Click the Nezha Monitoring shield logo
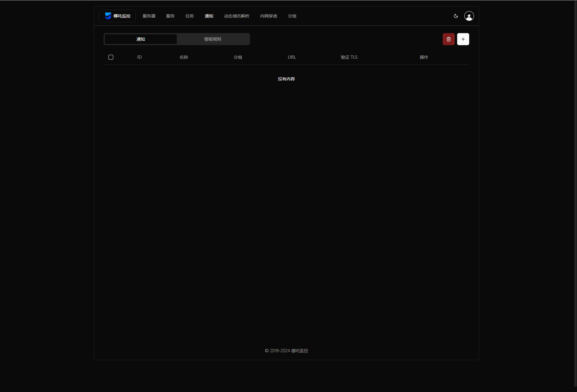577x392 pixels. click(108, 16)
